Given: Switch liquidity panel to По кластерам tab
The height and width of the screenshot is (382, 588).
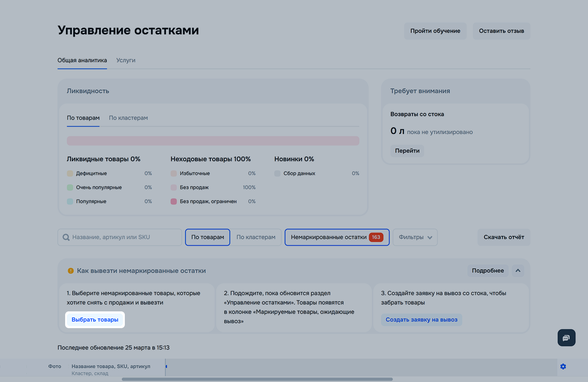Looking at the screenshot, I should click(x=128, y=118).
